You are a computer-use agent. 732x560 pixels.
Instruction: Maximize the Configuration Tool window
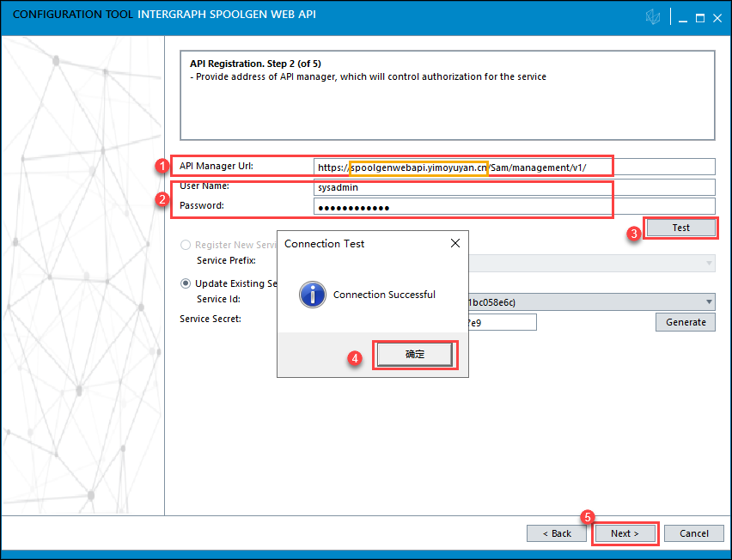[x=700, y=17]
